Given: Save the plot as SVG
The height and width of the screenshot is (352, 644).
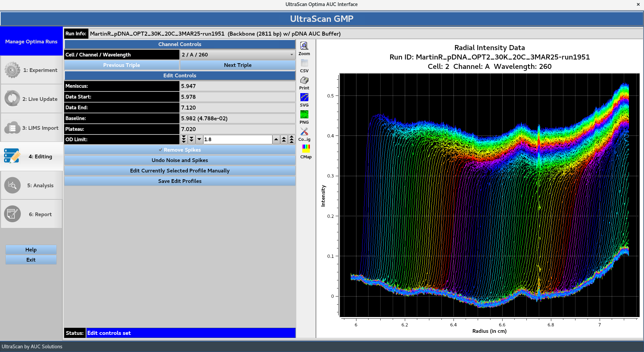Looking at the screenshot, I should point(304,97).
